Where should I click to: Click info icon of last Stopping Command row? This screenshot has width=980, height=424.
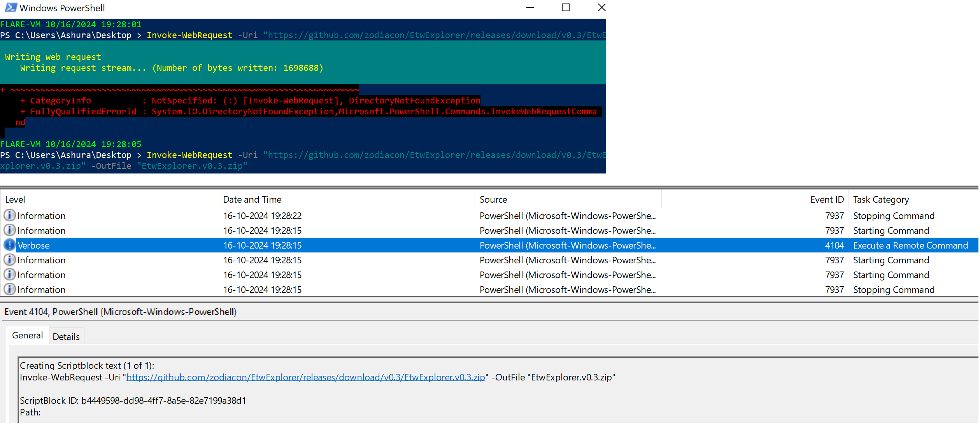pos(10,289)
